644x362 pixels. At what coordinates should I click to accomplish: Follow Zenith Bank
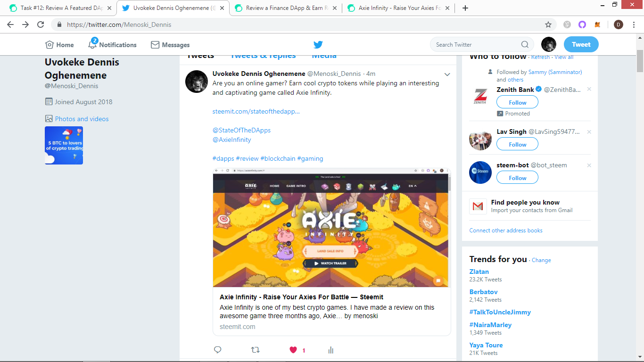(517, 102)
